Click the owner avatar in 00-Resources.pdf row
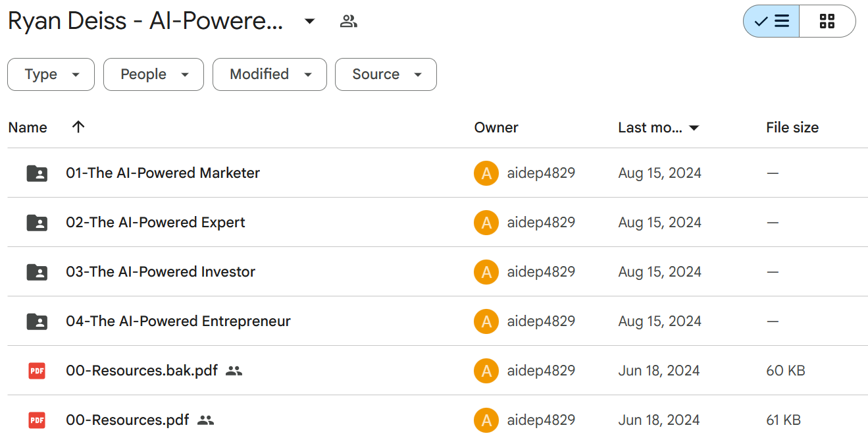The height and width of the screenshot is (442, 868). [486, 420]
